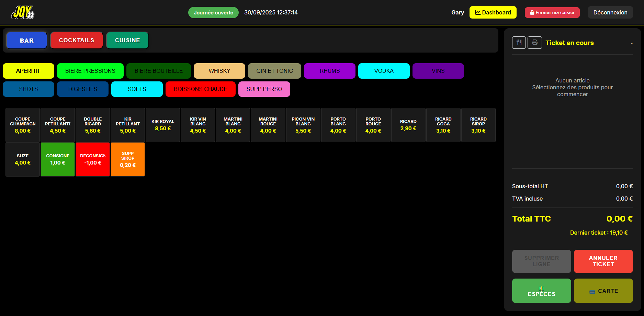Pay with ESPÈCES cash button

(541, 291)
